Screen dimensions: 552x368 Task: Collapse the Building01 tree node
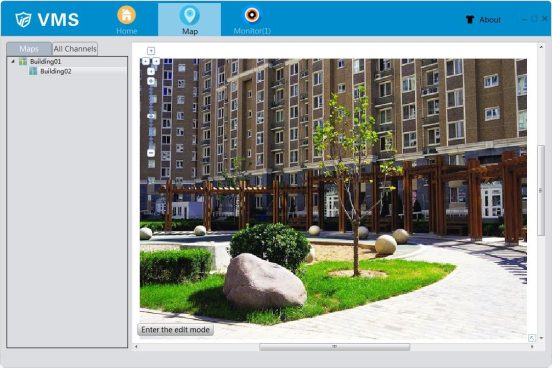coord(13,61)
